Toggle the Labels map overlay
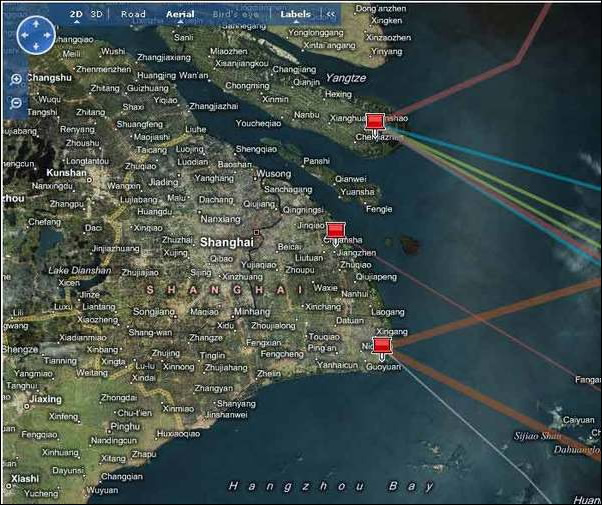 (x=295, y=15)
